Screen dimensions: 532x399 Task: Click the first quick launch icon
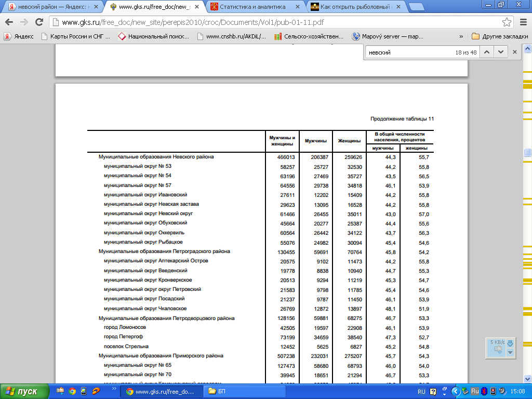[x=60, y=391]
